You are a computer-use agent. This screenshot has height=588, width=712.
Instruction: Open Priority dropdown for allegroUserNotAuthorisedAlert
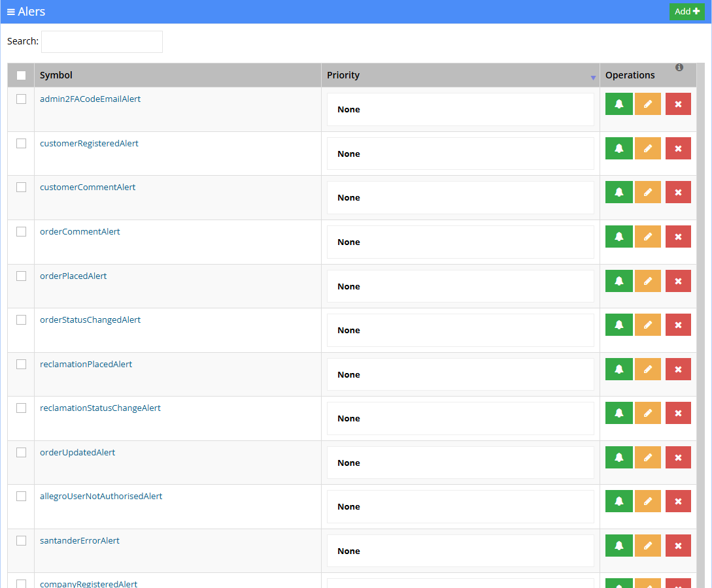tap(460, 506)
